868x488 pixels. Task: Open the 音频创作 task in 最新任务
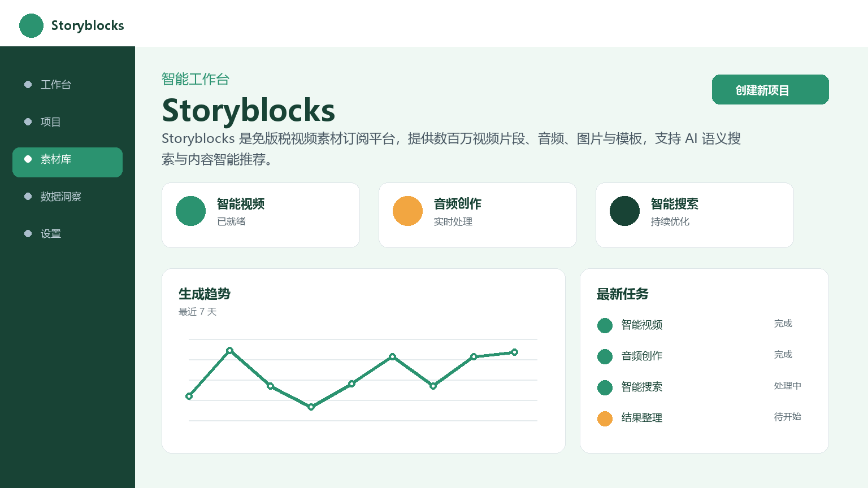pos(642,356)
